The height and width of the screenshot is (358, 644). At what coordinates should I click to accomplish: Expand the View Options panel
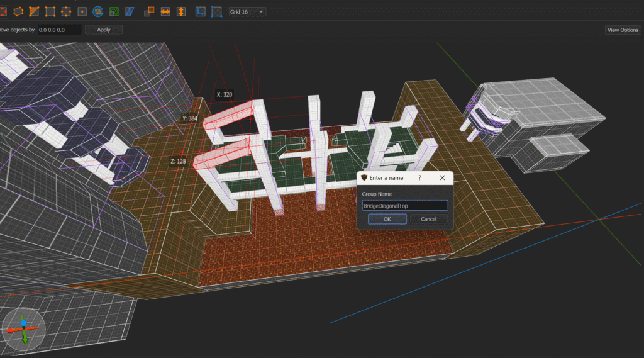[x=622, y=30]
